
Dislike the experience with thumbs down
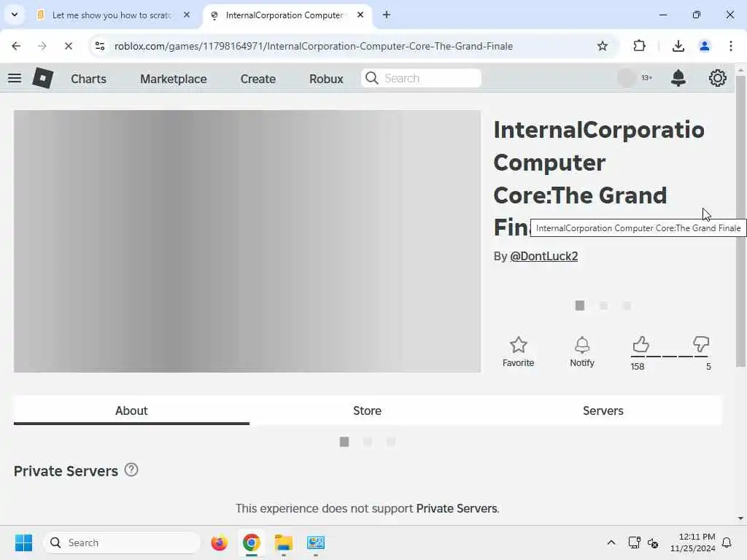pyautogui.click(x=701, y=344)
